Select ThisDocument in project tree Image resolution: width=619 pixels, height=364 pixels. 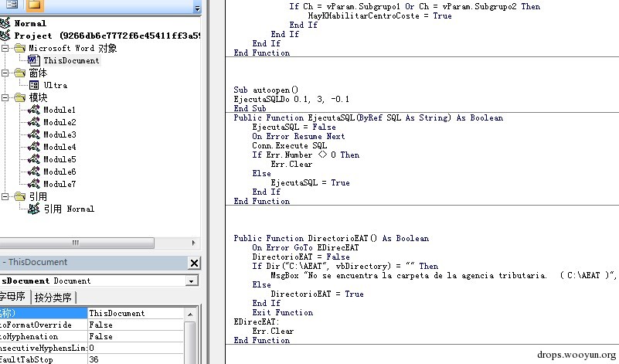coord(71,60)
